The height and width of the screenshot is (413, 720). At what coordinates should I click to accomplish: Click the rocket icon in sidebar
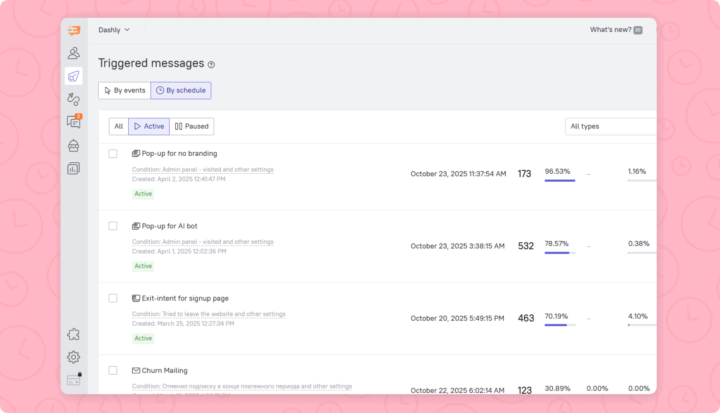click(74, 76)
